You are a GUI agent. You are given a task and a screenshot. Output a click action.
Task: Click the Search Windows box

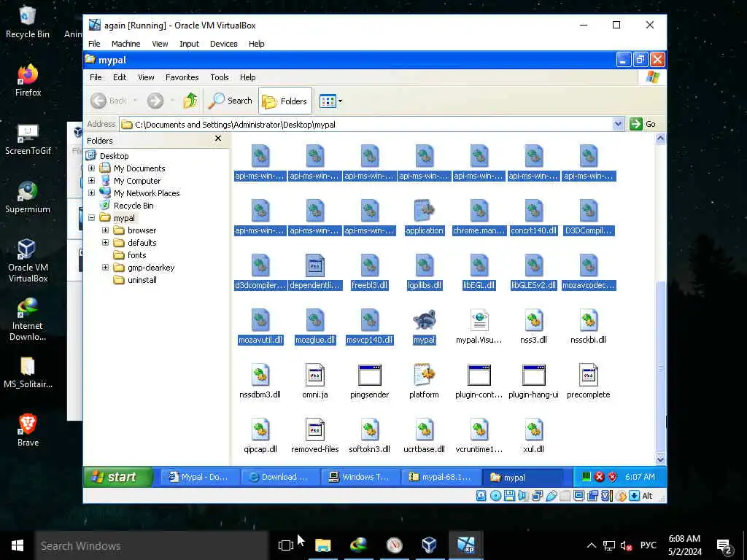click(152, 545)
